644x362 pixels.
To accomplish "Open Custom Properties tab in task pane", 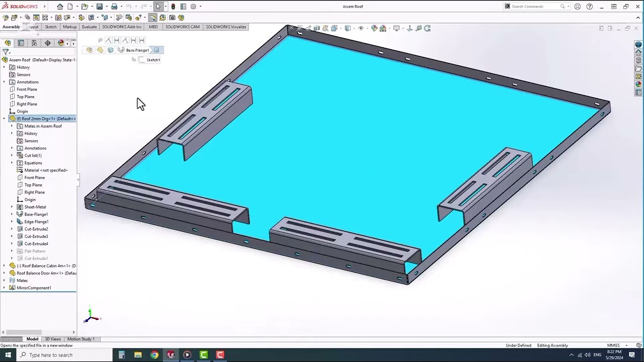I will [638, 93].
